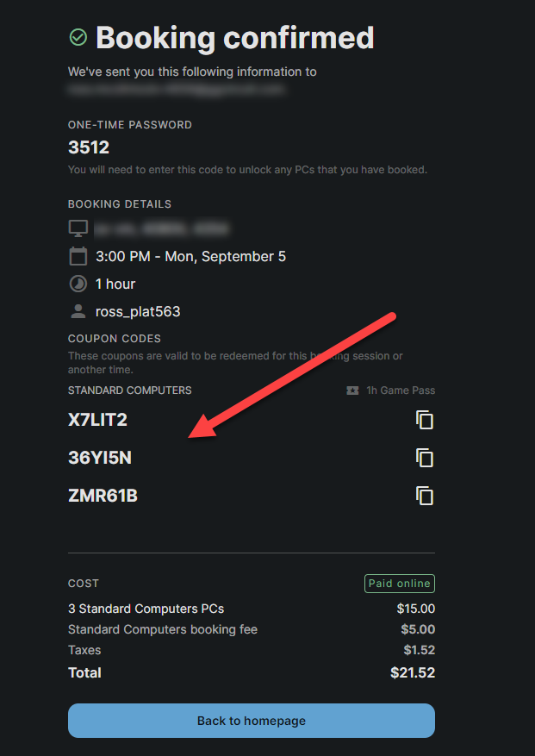The width and height of the screenshot is (535, 756).
Task: Click the username ross_plat563
Action: [138, 311]
